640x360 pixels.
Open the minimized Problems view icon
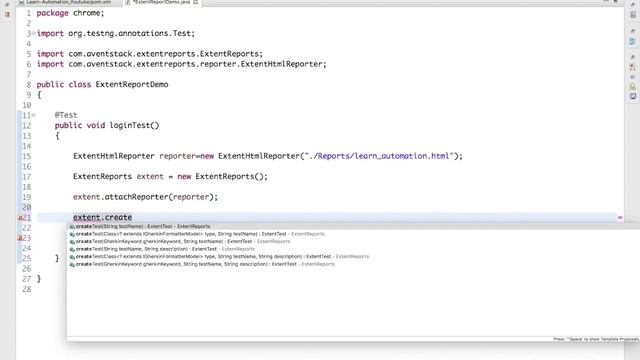point(633,67)
